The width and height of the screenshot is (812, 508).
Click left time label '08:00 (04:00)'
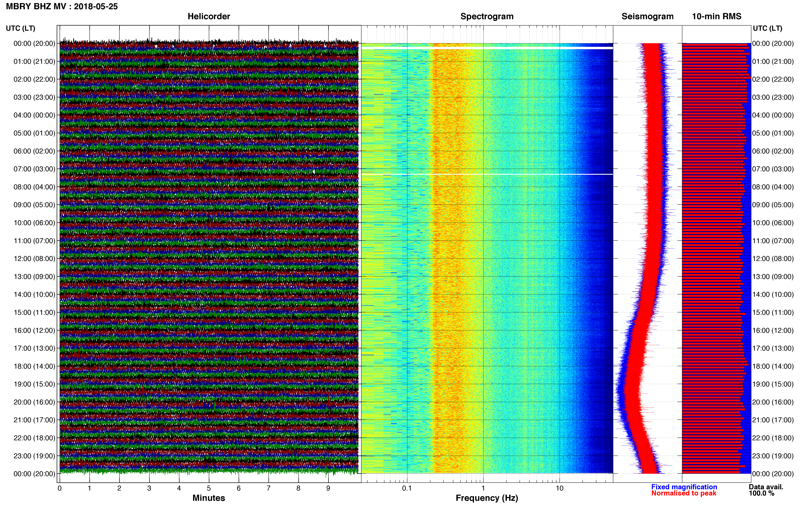tap(34, 187)
